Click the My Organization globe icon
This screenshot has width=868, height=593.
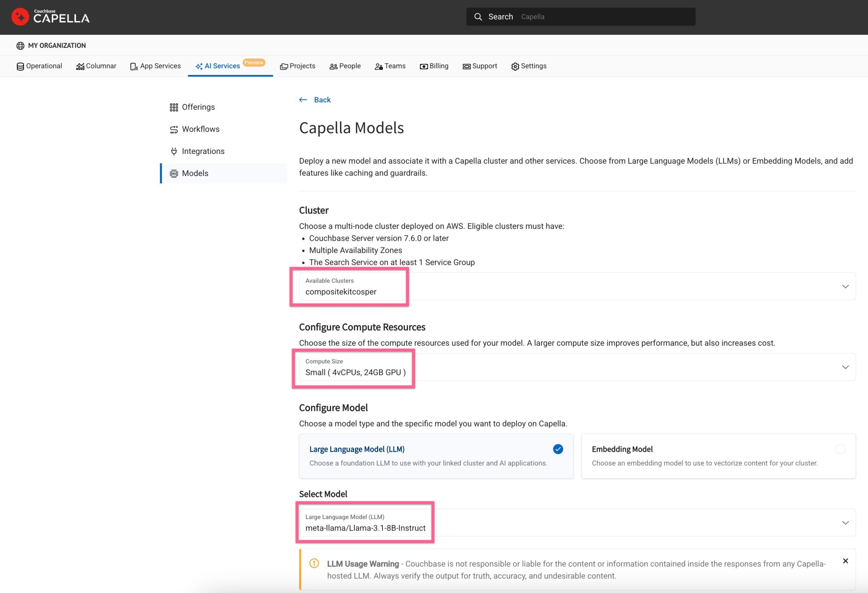(x=20, y=45)
